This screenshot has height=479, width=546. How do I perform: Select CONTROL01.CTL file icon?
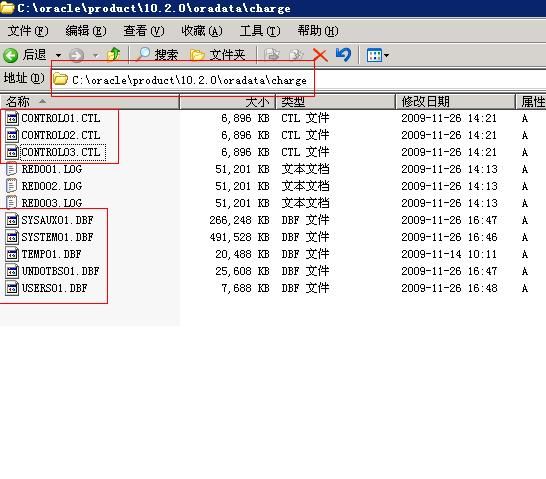[12, 118]
